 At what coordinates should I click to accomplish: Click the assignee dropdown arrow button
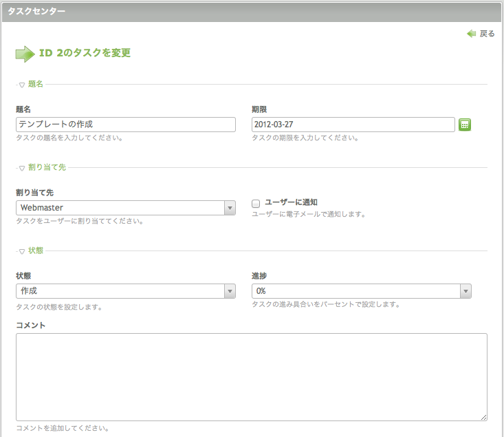(x=230, y=208)
